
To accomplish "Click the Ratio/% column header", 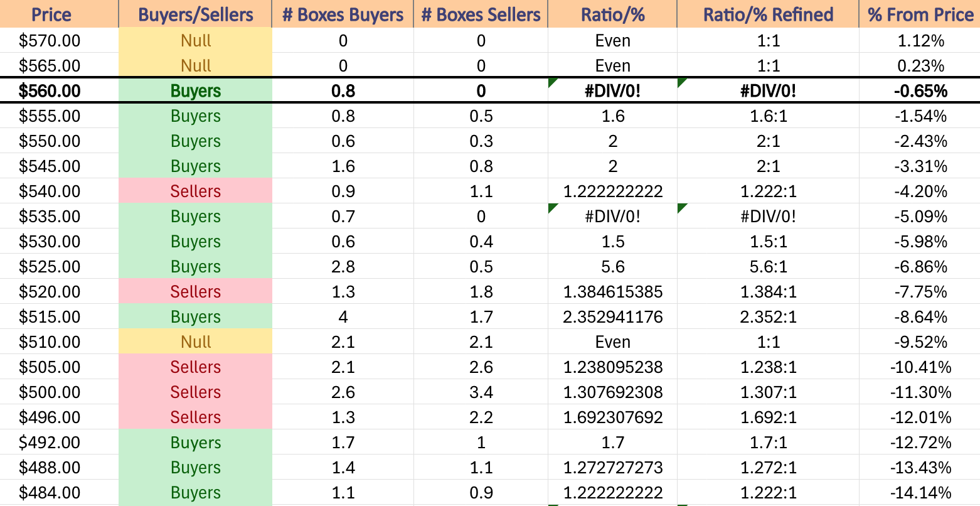I will tap(612, 14).
